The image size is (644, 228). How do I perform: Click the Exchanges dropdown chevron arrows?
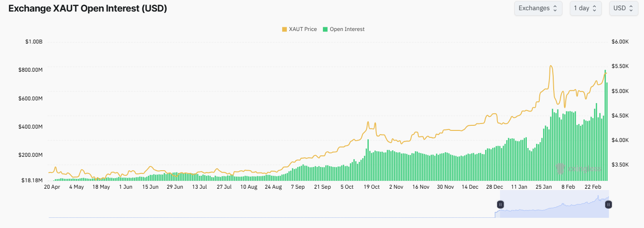coord(555,8)
